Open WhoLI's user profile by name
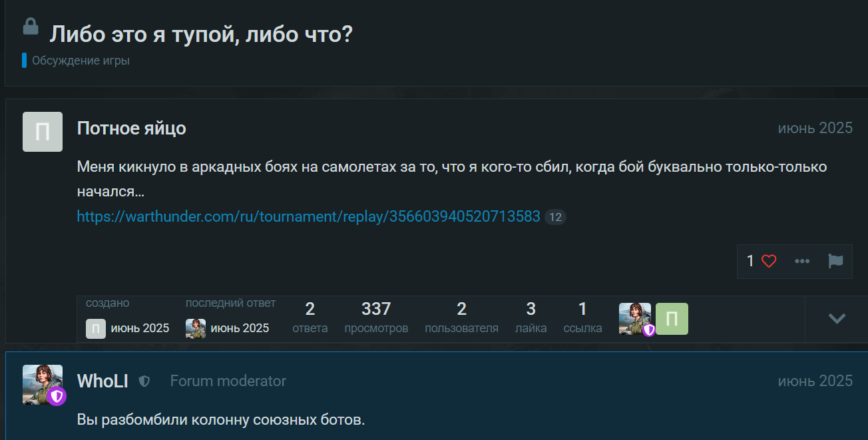The image size is (868, 440). point(103,381)
